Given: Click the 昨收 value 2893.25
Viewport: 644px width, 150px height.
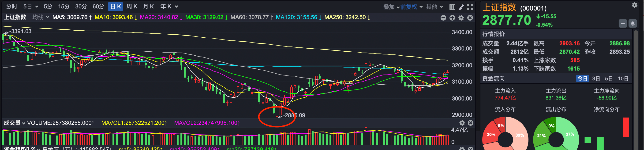Looking at the screenshot, I should point(619,52).
